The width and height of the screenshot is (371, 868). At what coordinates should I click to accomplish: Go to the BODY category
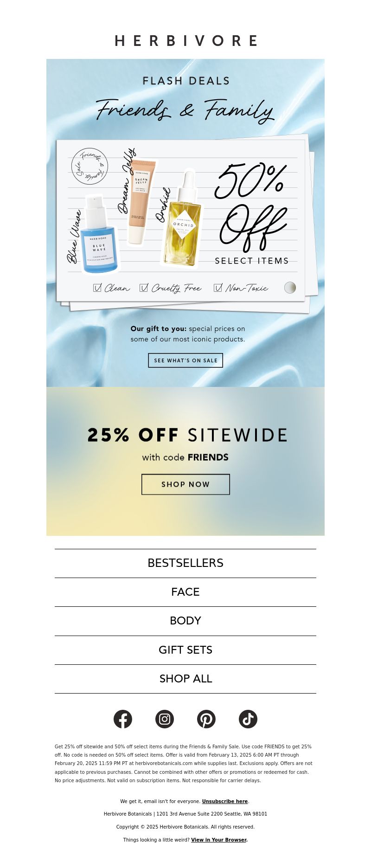(185, 621)
